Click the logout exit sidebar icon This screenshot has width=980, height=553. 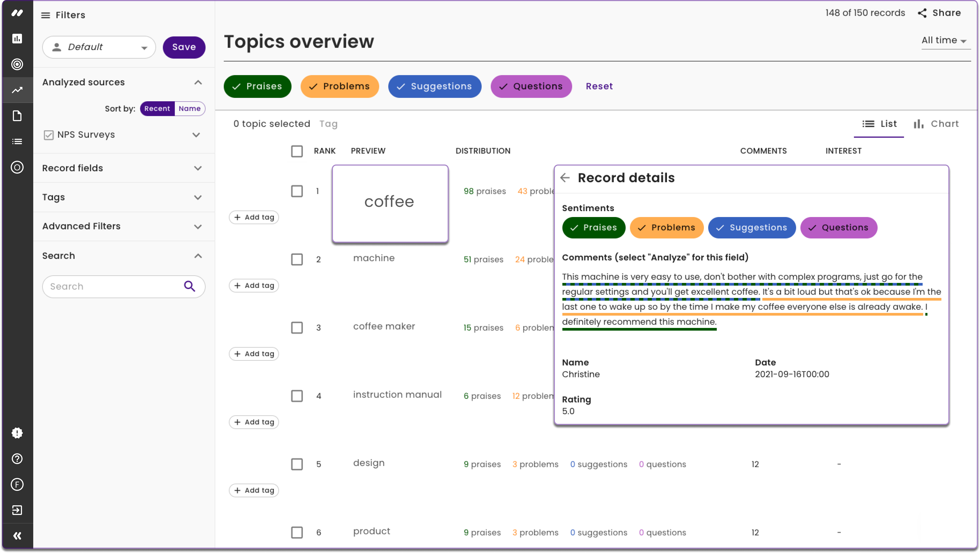click(17, 510)
